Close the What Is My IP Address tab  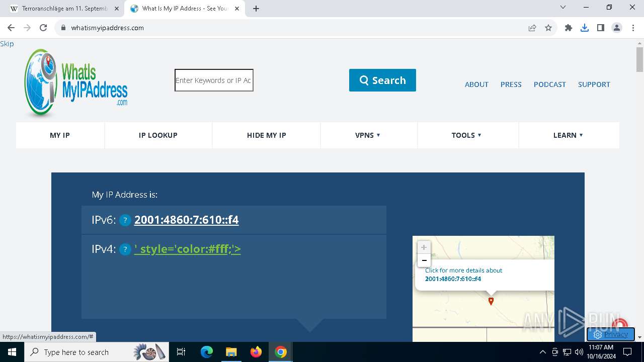(x=237, y=9)
